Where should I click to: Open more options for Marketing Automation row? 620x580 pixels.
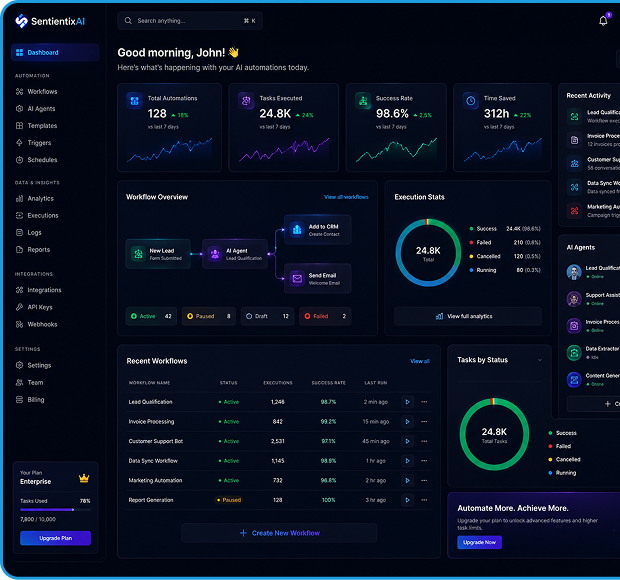pyautogui.click(x=424, y=480)
